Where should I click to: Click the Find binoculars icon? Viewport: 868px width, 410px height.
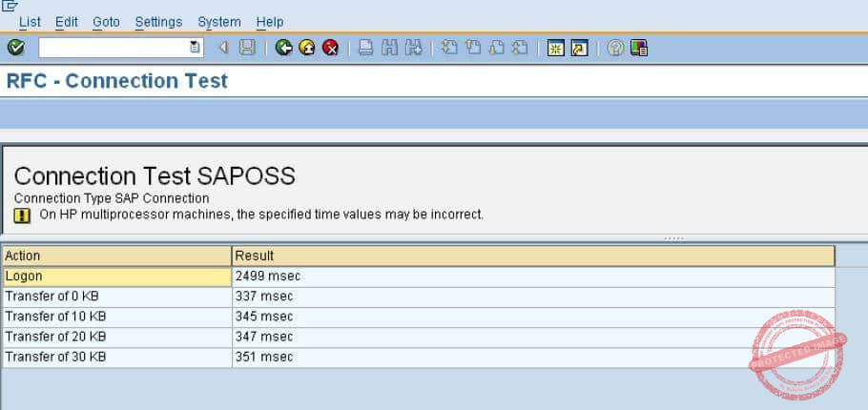point(390,48)
